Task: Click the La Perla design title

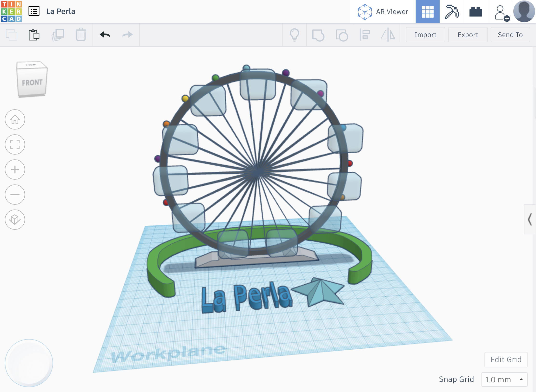Action: (61, 11)
